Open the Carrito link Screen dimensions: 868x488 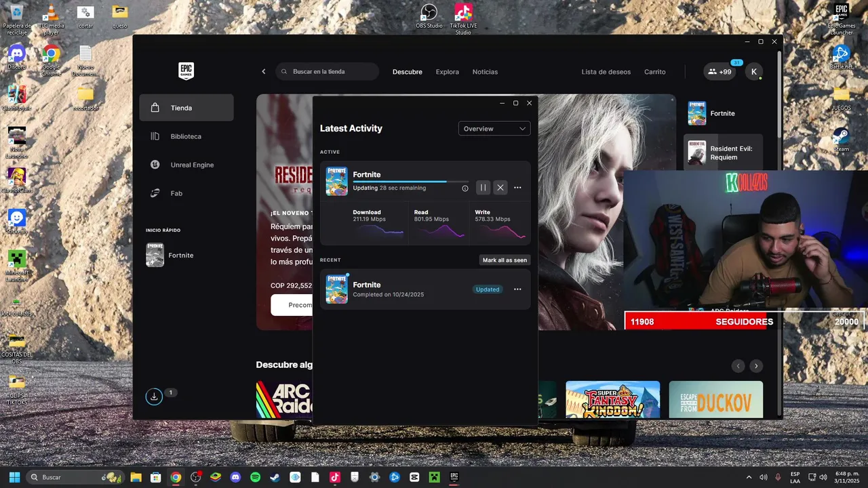tap(655, 72)
